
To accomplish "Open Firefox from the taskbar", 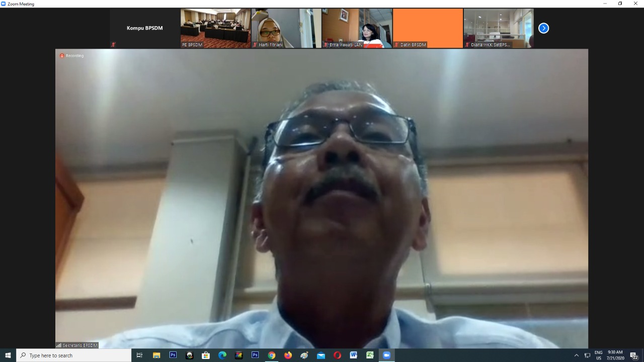I will tap(288, 355).
